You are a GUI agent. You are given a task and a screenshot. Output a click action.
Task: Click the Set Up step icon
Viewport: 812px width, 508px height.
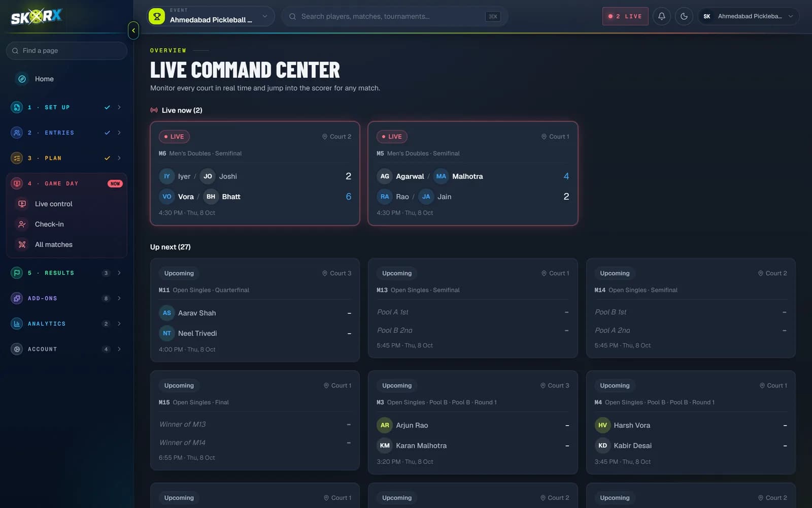tap(17, 107)
